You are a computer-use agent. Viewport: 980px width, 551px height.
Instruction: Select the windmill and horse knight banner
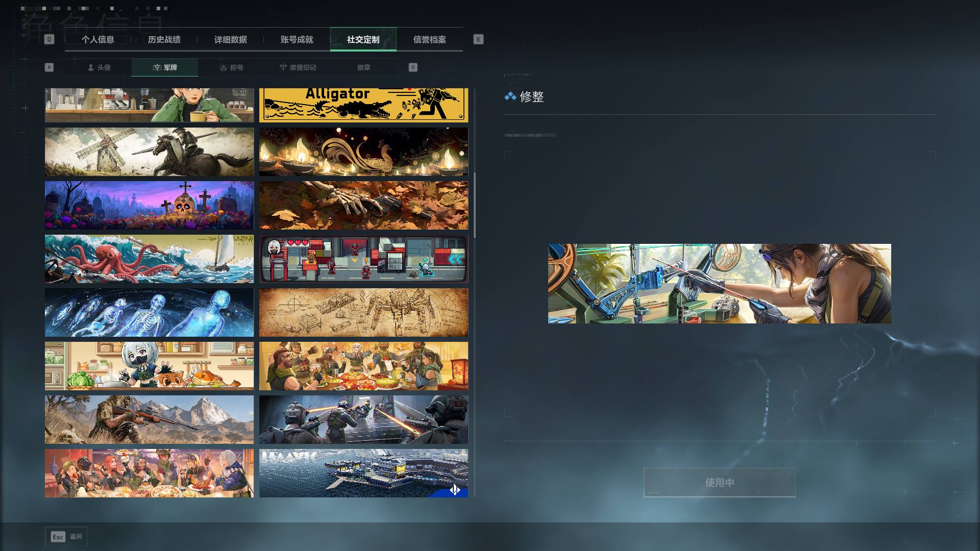pos(149,152)
